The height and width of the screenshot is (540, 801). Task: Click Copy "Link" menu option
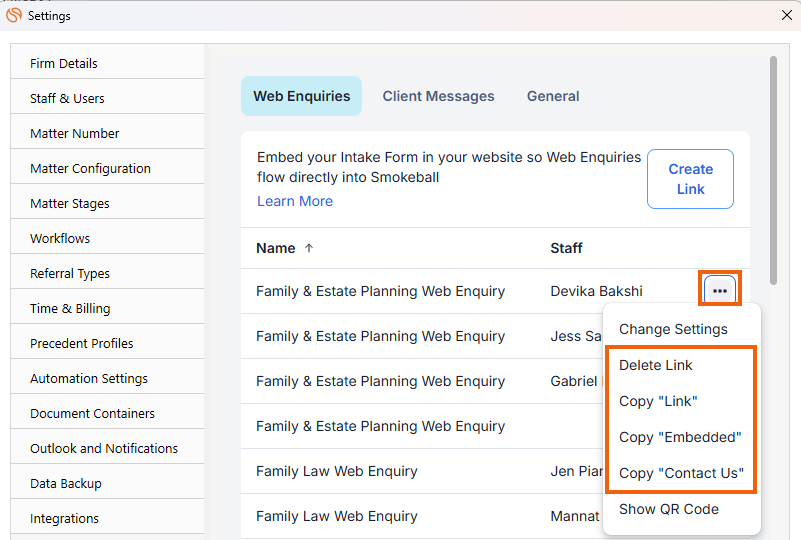[x=658, y=401]
